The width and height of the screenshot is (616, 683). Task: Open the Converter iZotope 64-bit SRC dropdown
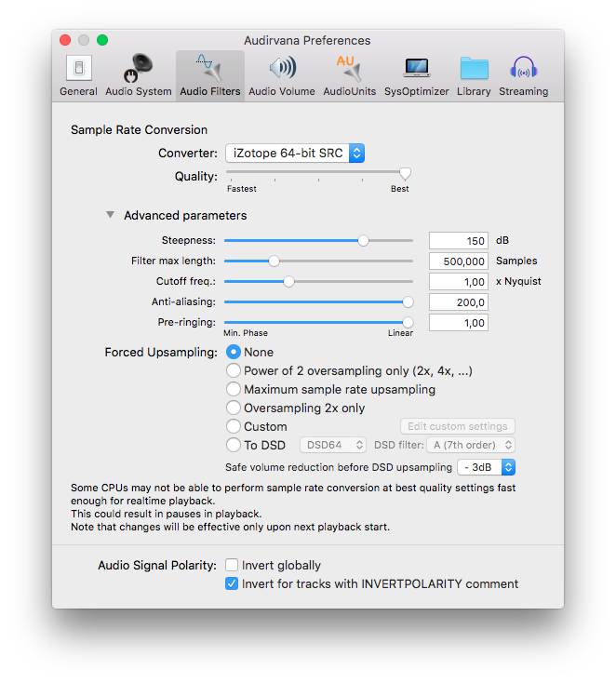point(295,153)
